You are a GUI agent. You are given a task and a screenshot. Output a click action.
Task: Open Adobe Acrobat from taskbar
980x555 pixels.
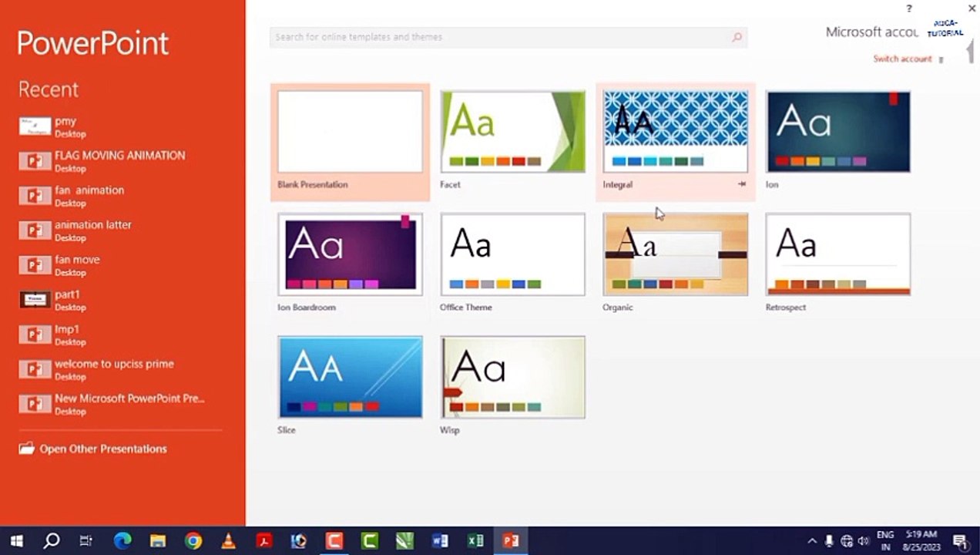coord(264,540)
